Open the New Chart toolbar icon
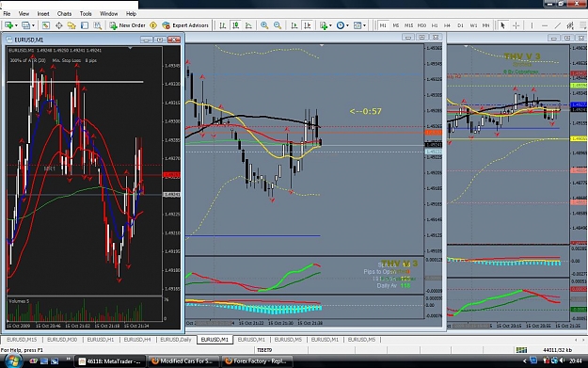Screen dimensions: 588x368 (x=8, y=25)
